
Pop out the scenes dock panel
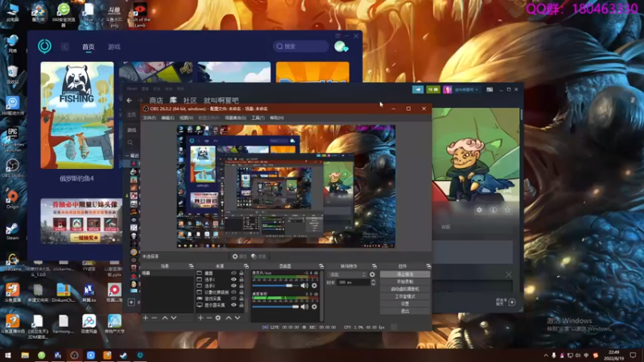tap(191, 266)
